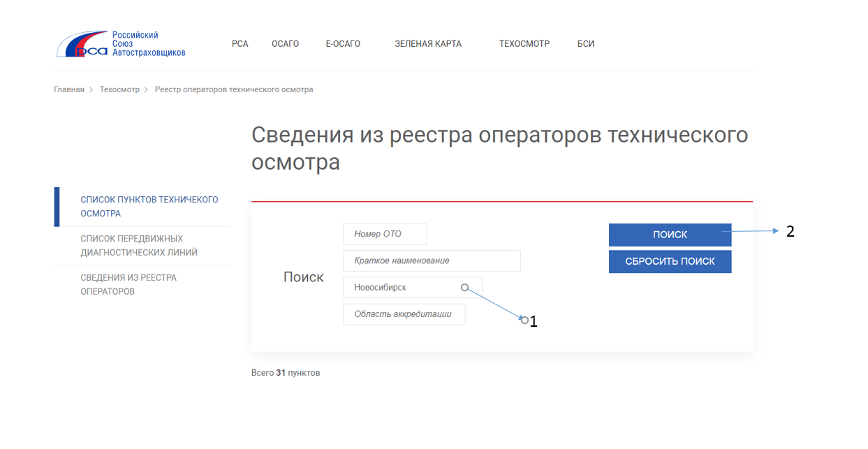Screen dimensions: 868x449
Task: Click the Техосмотр breadcrumb link
Action: click(119, 89)
